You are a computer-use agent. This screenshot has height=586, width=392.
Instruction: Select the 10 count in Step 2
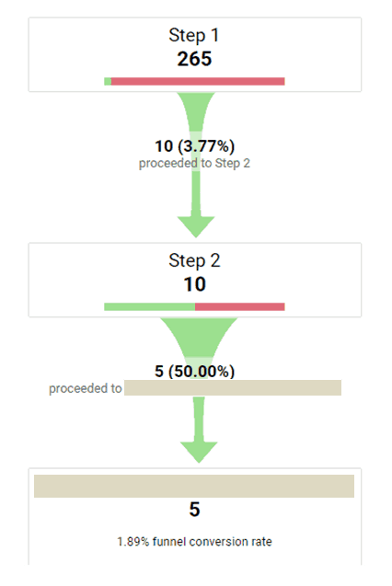pos(195,284)
